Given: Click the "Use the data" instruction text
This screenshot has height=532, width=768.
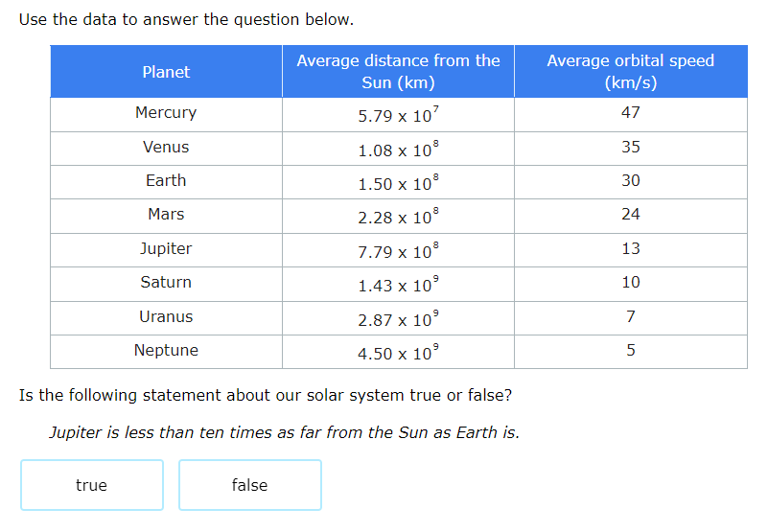Looking at the screenshot, I should pyautogui.click(x=186, y=19).
